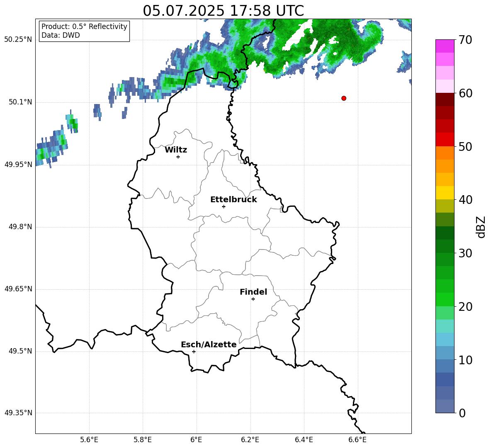Click the 49.8°N latitude label
Viewport: 491px width, 448px height.
[x=20, y=227]
